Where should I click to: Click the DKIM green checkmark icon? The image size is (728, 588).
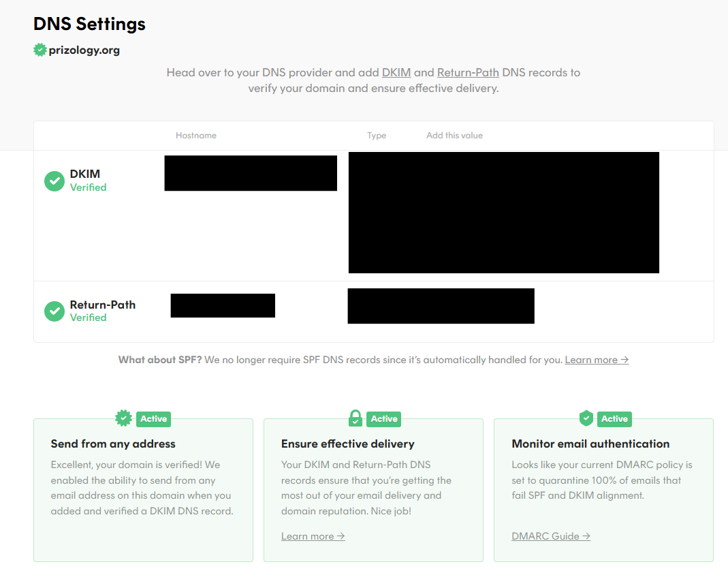[54, 181]
